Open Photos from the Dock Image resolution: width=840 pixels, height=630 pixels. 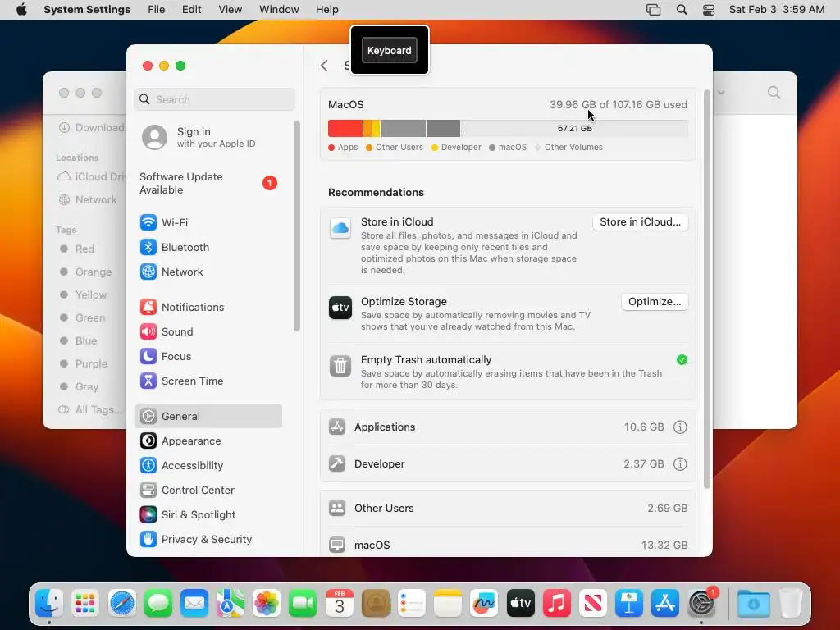[267, 604]
